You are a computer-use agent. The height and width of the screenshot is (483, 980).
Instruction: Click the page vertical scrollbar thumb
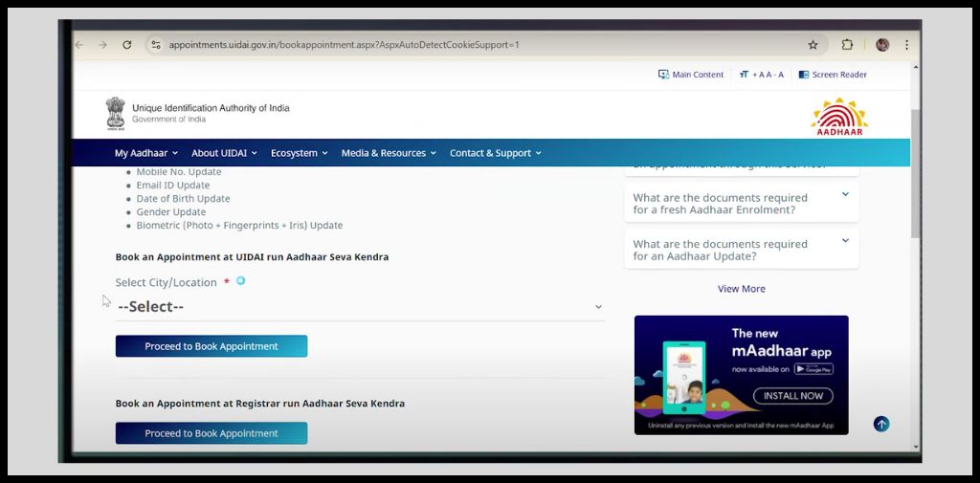point(915,175)
